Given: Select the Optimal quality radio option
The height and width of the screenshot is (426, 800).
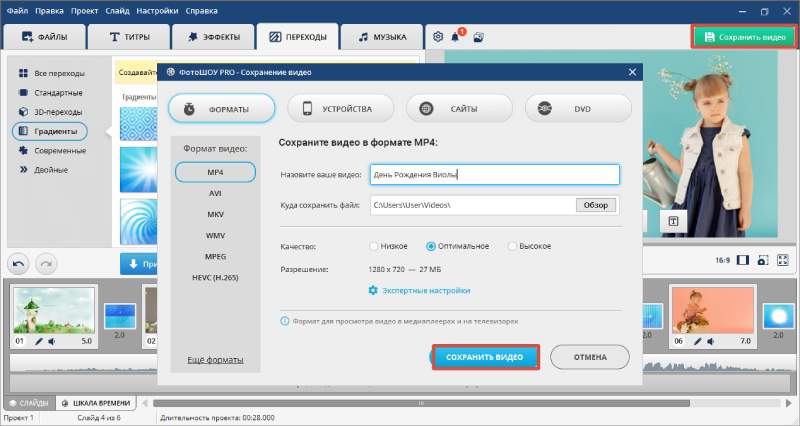Looking at the screenshot, I should 431,246.
